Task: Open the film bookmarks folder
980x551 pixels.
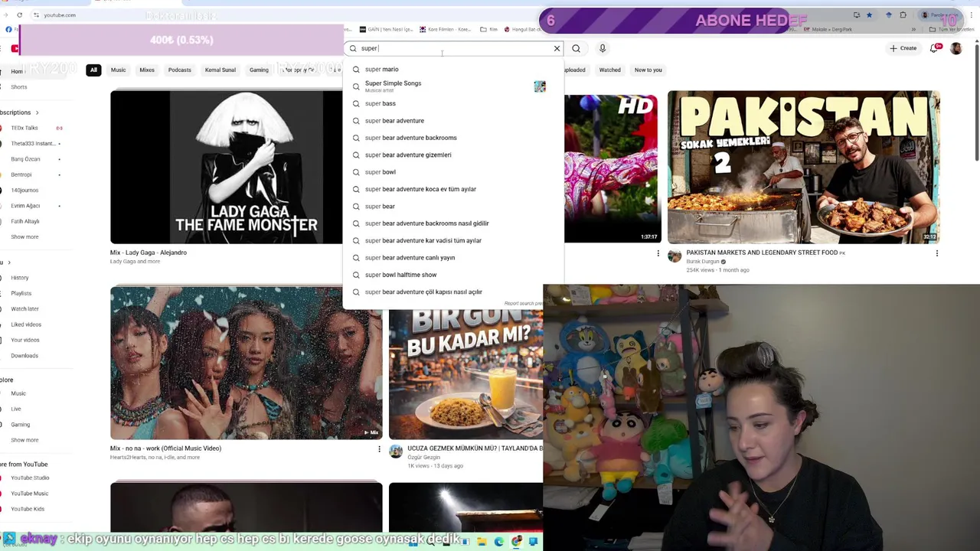Action: click(488, 29)
